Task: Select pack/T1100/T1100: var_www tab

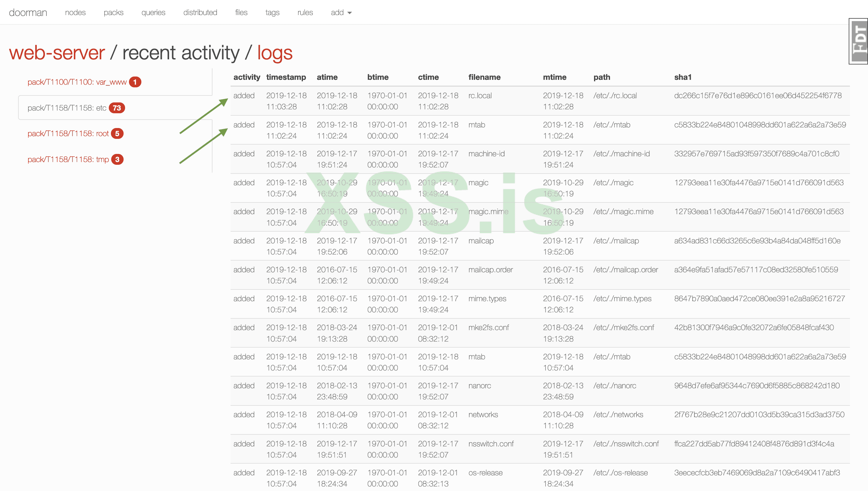Action: 77,82
